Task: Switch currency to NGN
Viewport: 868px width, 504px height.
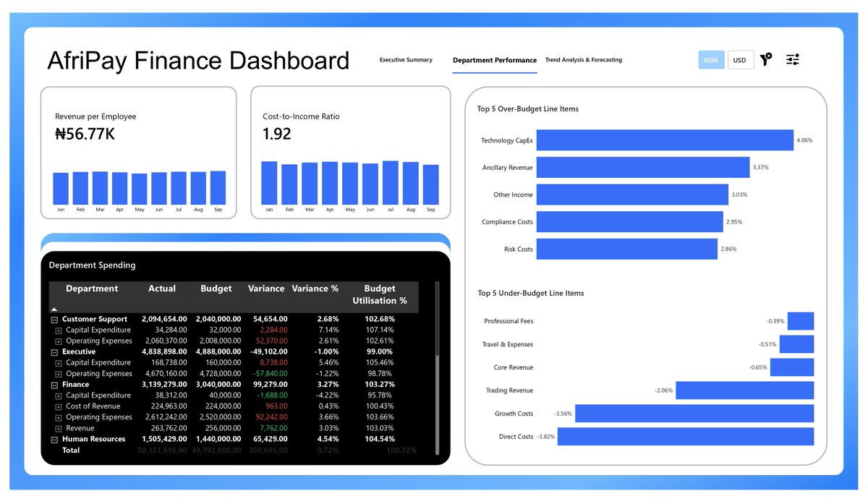Action: 711,60
